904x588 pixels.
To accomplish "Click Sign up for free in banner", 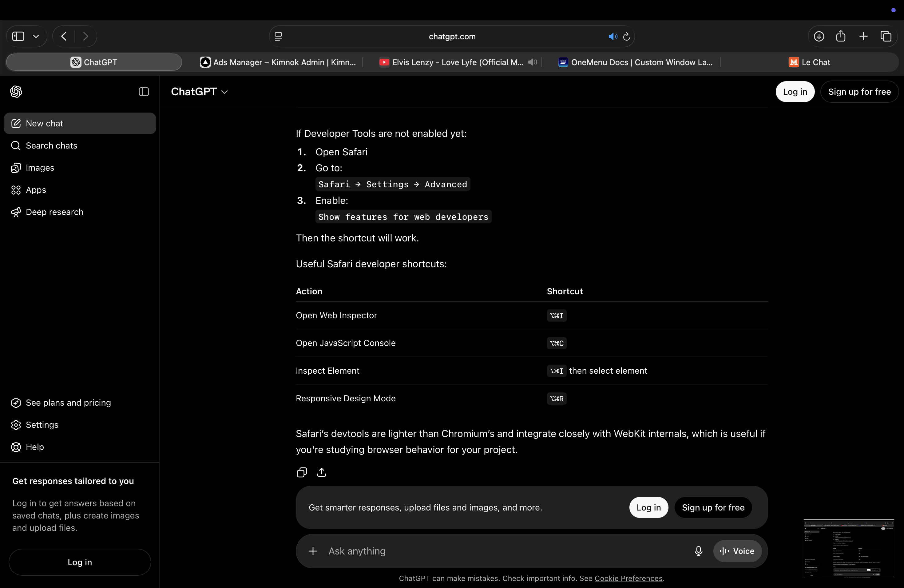I will 713,507.
